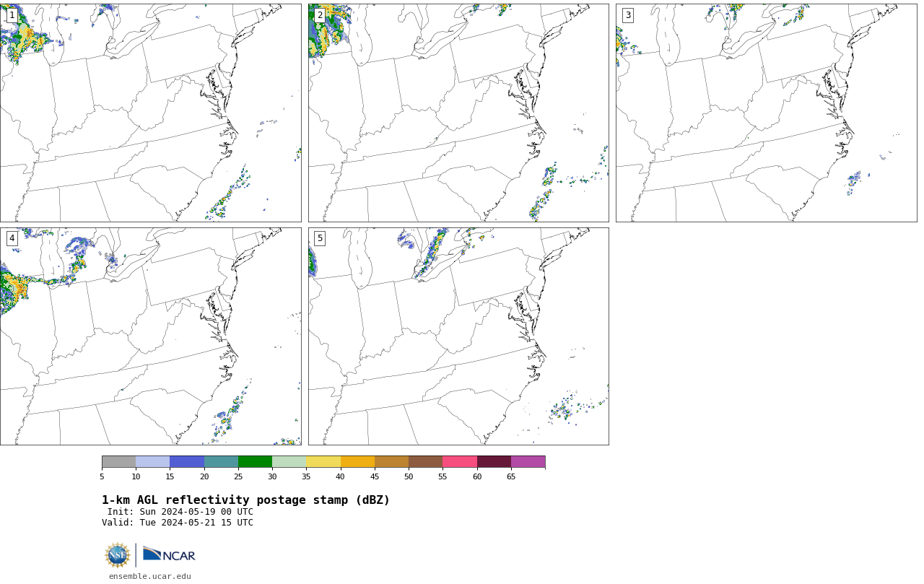Viewport: 924px width, 584px height.
Task: Click the colorbar tick label 5
Action: click(102, 476)
